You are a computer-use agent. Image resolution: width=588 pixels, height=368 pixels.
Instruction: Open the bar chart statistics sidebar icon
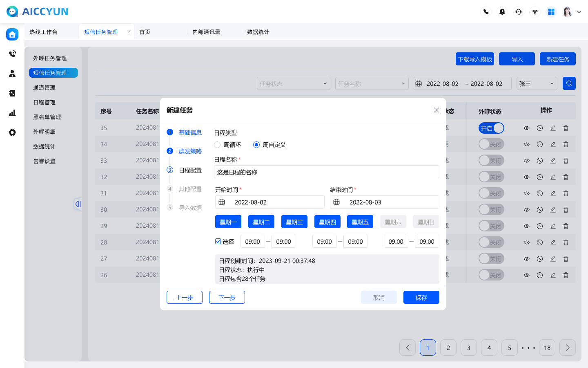tap(12, 113)
